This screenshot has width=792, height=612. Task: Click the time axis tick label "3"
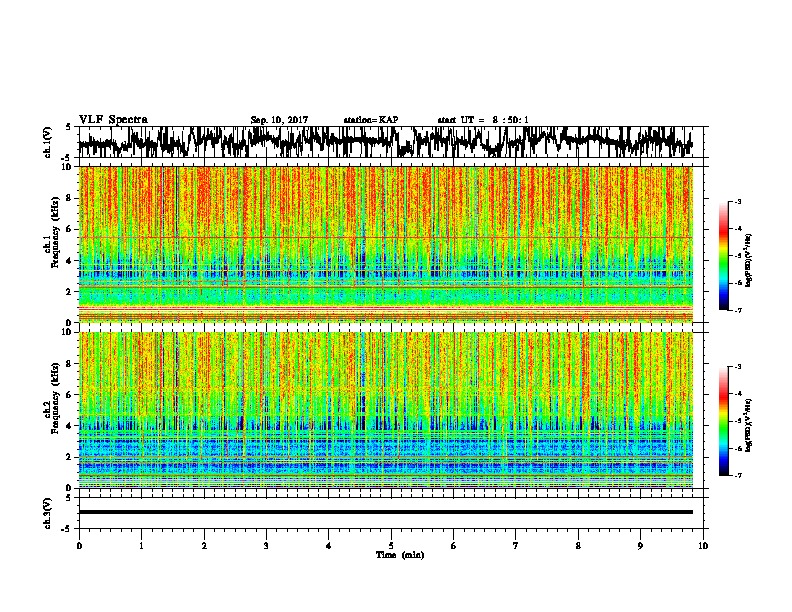coord(266,546)
